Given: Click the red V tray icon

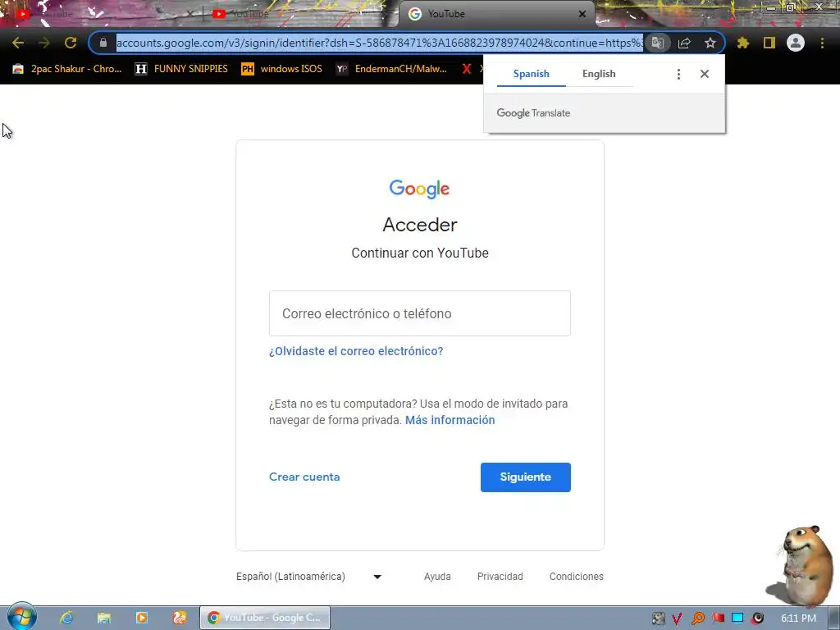Looking at the screenshot, I should coord(677,619).
